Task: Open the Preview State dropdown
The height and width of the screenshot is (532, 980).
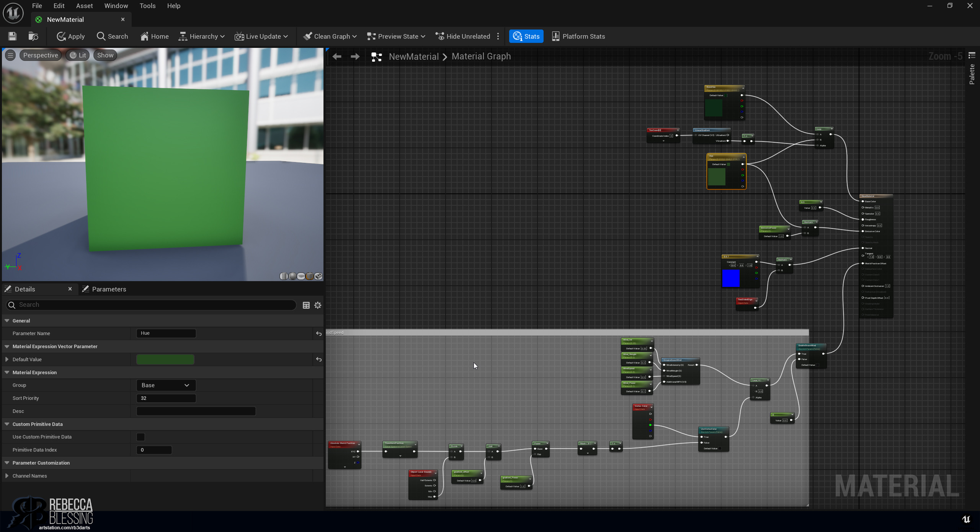Action: (x=396, y=36)
